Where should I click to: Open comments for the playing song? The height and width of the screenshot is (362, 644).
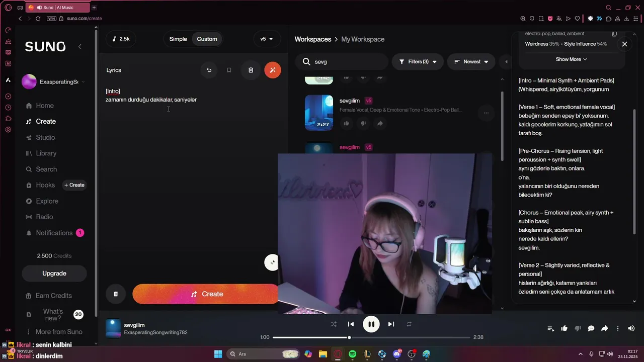pos(591,328)
